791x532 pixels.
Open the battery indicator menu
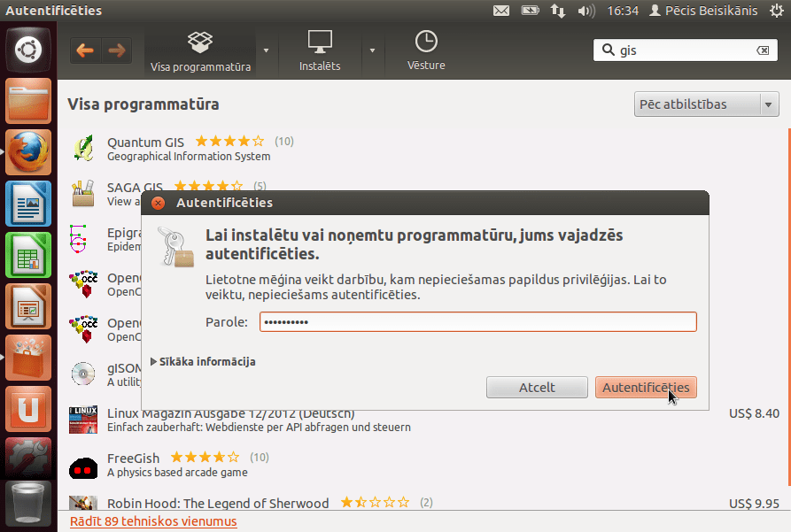pos(531,10)
